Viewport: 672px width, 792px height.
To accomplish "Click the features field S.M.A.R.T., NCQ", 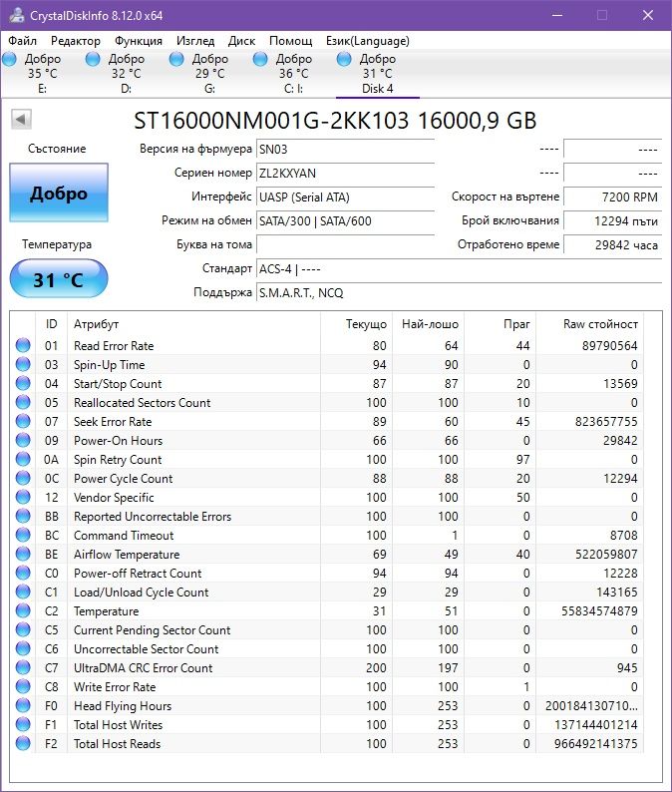I will (x=459, y=292).
